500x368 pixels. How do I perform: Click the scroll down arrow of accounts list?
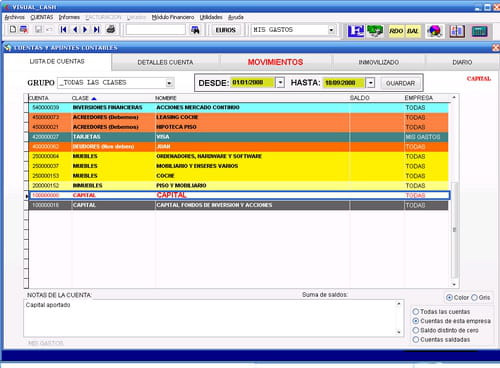tap(454, 284)
